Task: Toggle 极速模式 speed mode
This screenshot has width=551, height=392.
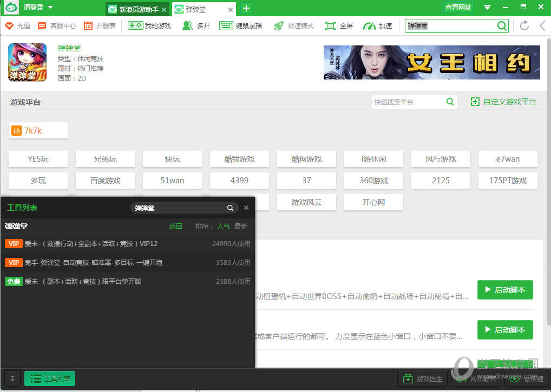Action: click(293, 25)
